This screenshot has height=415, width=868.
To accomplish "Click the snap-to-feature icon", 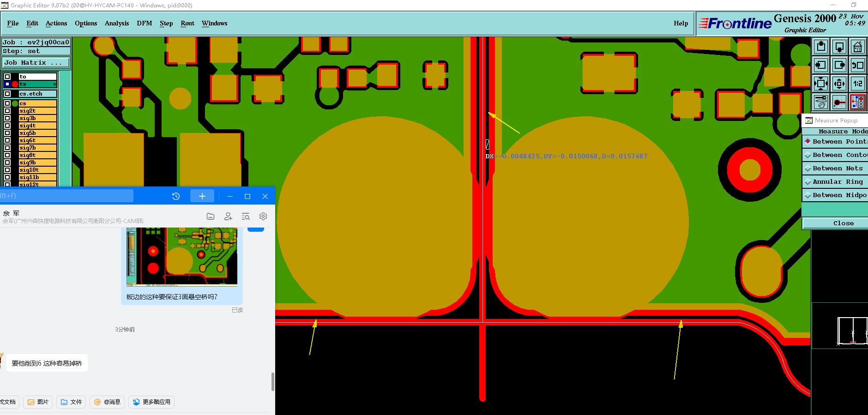I will (839, 102).
